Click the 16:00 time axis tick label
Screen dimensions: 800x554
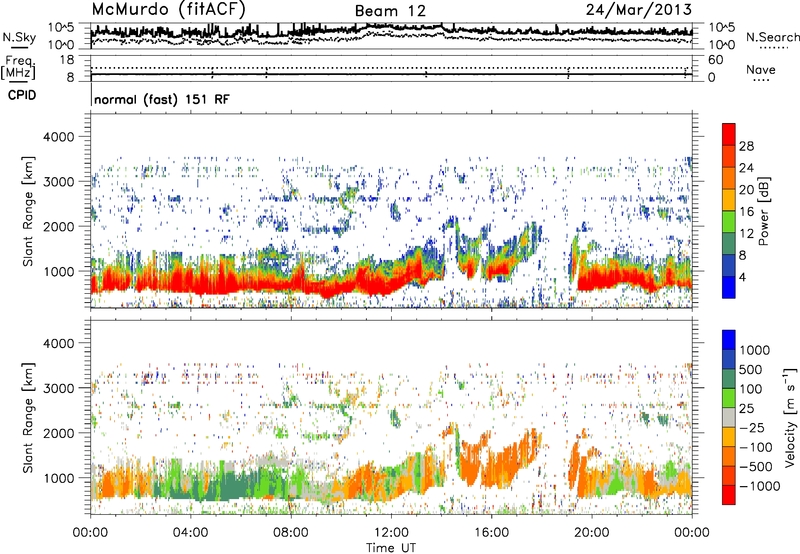(x=492, y=533)
